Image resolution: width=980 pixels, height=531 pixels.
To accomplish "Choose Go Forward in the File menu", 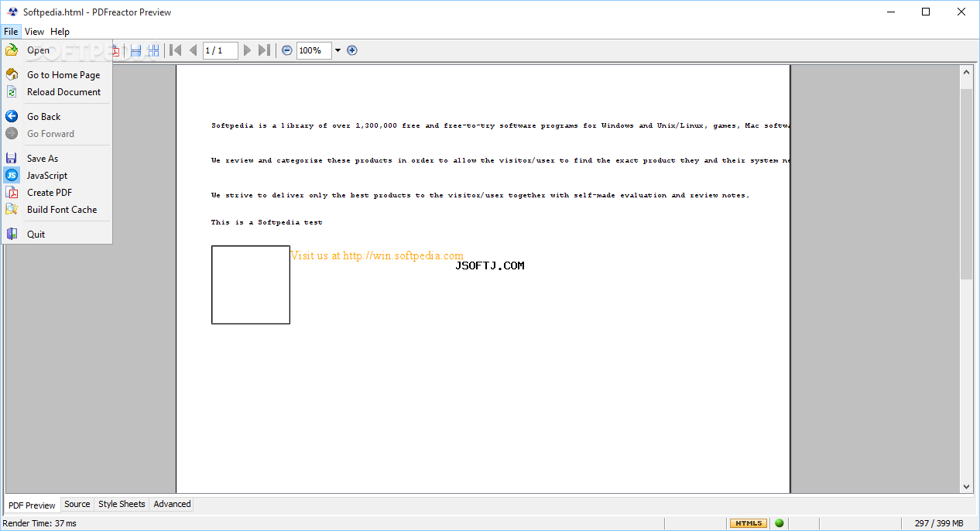I will (x=57, y=134).
